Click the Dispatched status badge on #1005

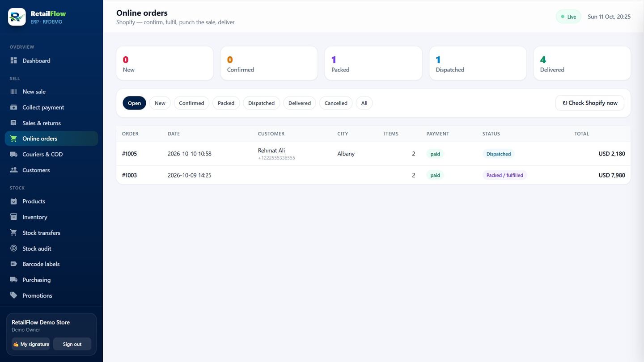(499, 154)
